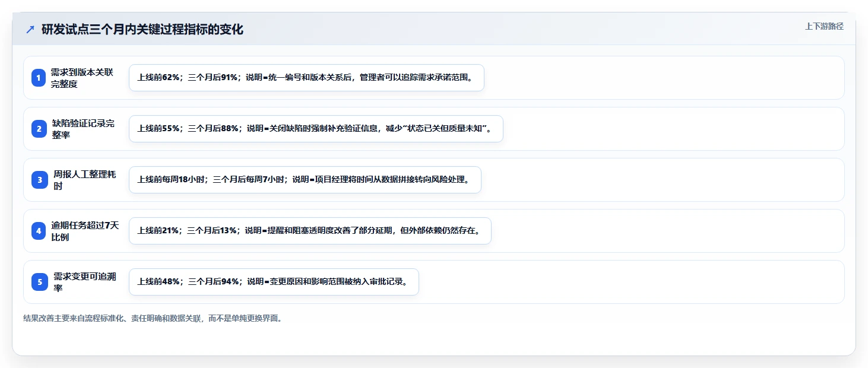Open the detail box starting 上线前每周18小时
The width and height of the screenshot is (868, 368).
tap(305, 180)
